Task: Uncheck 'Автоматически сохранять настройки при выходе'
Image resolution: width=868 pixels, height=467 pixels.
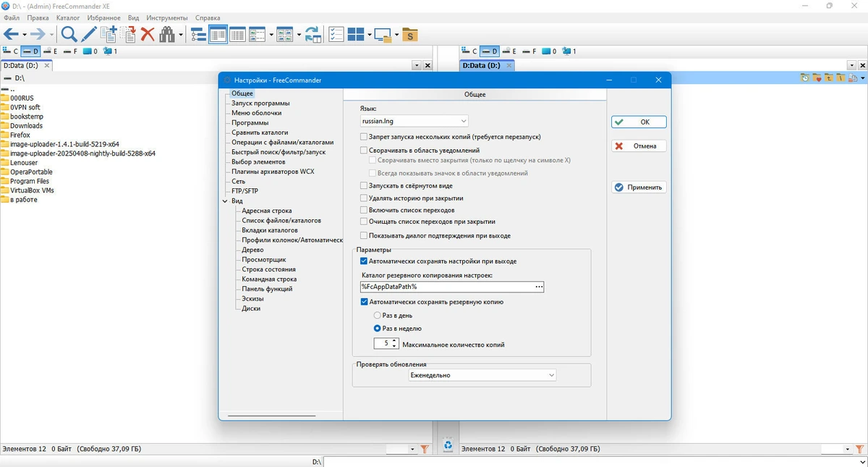Action: (364, 261)
